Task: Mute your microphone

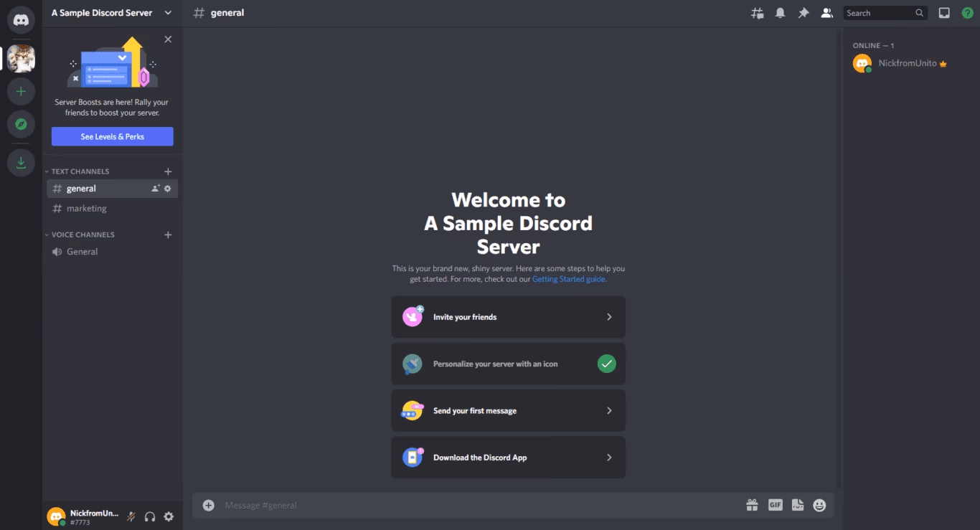Action: pos(131,516)
